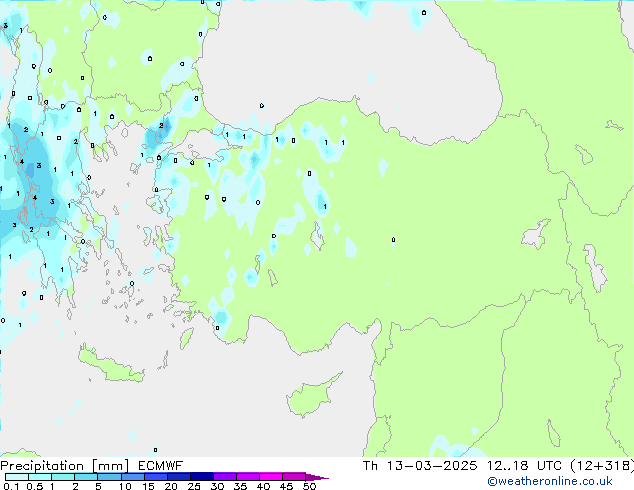Click the 25–30 mm dark navy legend box
The image size is (634, 490).
tap(201, 477)
